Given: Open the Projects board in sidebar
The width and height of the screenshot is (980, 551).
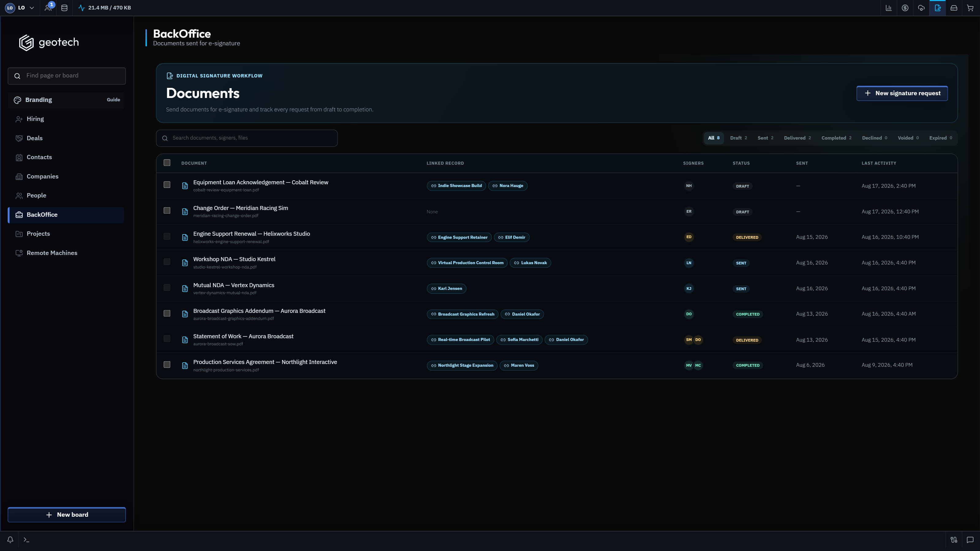Looking at the screenshot, I should click(x=66, y=234).
